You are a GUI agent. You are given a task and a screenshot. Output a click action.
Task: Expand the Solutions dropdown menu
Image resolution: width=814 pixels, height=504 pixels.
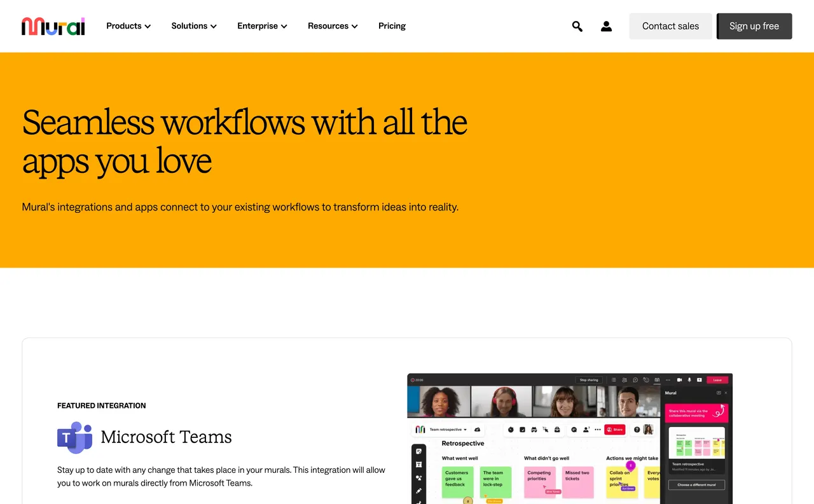194,26
